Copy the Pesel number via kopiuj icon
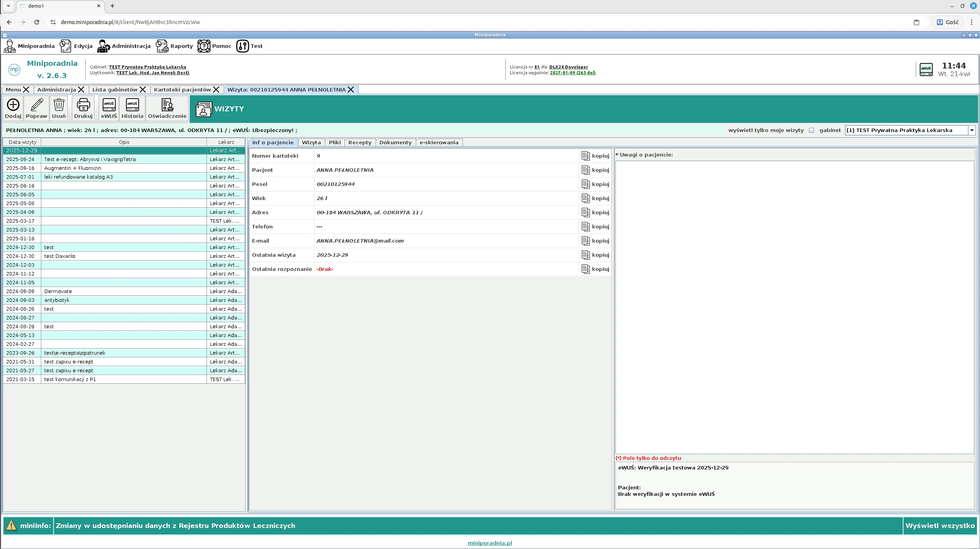 [x=586, y=184]
